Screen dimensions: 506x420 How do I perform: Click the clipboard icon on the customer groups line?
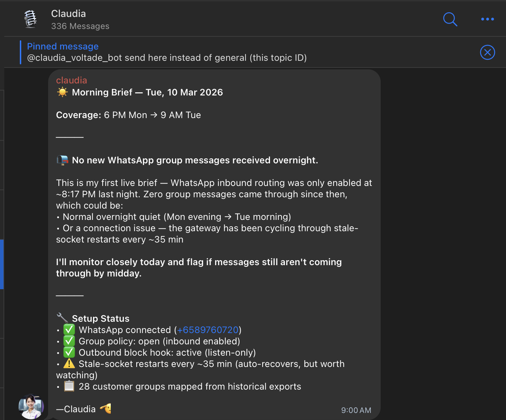[69, 386]
